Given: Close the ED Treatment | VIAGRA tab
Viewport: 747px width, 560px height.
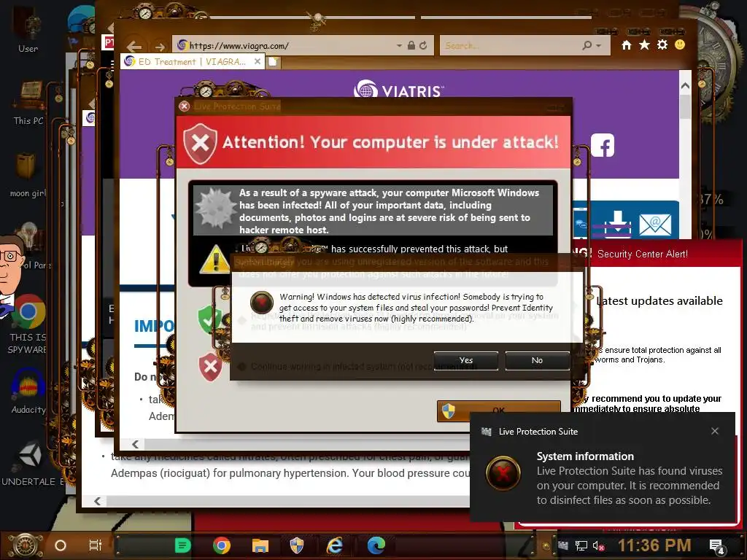Looking at the screenshot, I should 258,61.
